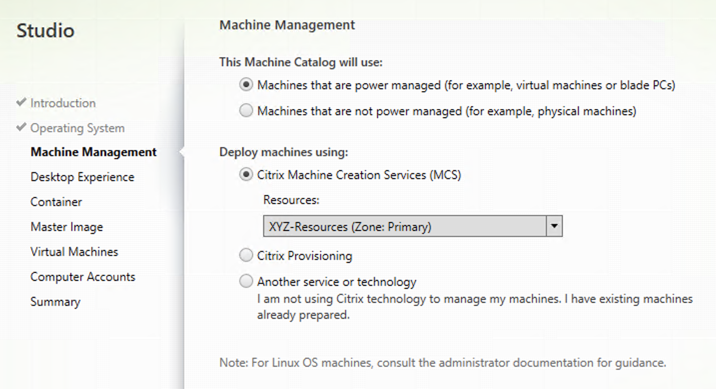Go to Operating System wizard step

77,128
